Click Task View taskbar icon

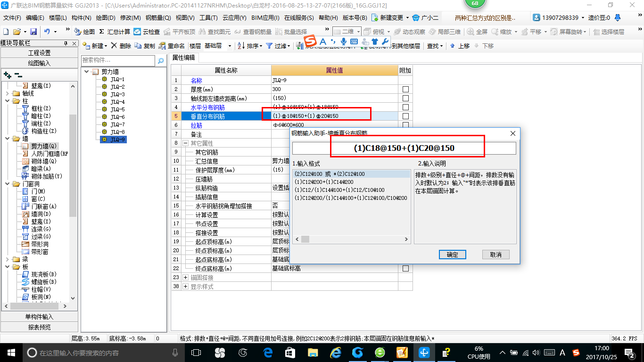click(x=197, y=353)
